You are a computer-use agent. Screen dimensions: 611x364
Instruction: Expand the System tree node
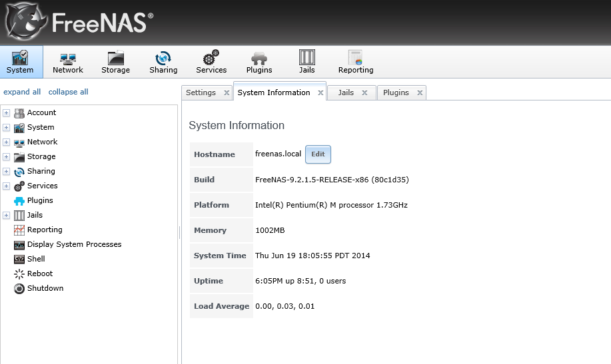[6, 127]
